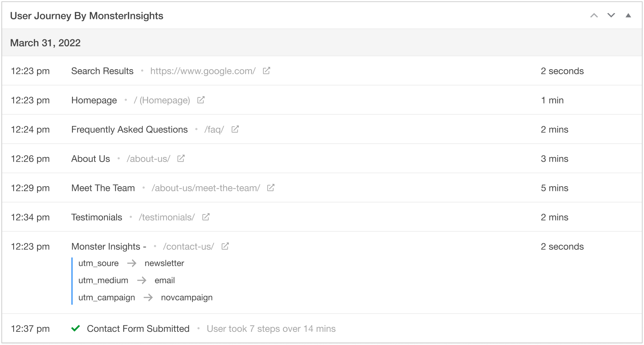Click the Contact Form Submitted entry
The width and height of the screenshot is (644, 345).
[x=138, y=329]
